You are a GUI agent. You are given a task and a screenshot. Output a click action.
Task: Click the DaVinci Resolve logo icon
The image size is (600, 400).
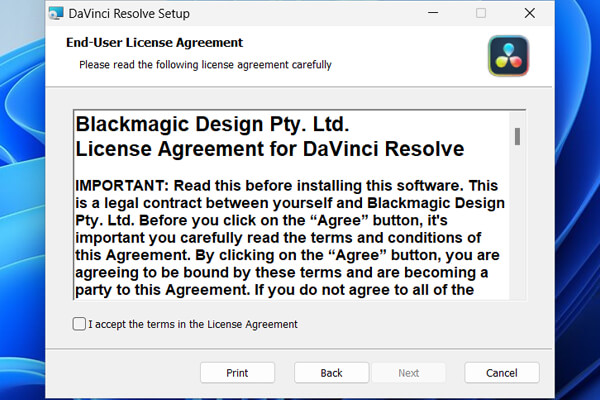[509, 56]
